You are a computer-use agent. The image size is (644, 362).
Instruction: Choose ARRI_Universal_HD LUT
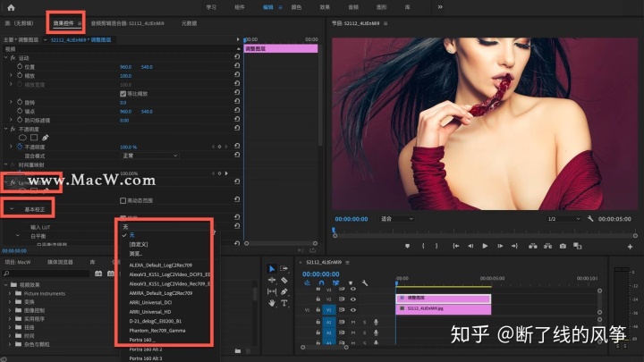(x=150, y=312)
